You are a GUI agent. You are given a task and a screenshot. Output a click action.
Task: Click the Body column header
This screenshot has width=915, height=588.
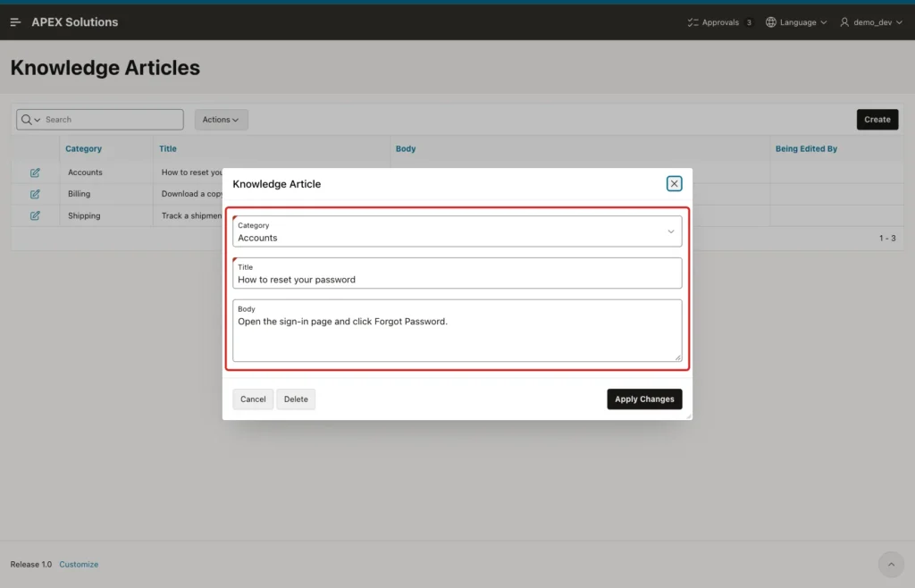(406, 148)
